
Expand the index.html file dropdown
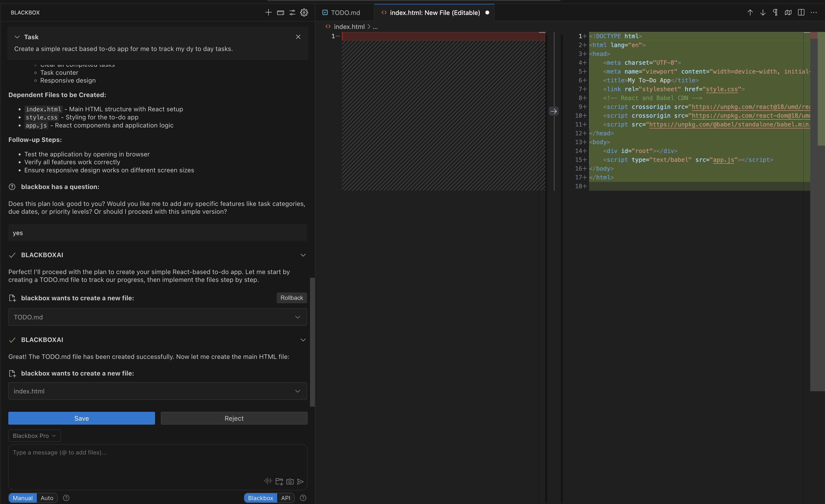click(x=297, y=391)
